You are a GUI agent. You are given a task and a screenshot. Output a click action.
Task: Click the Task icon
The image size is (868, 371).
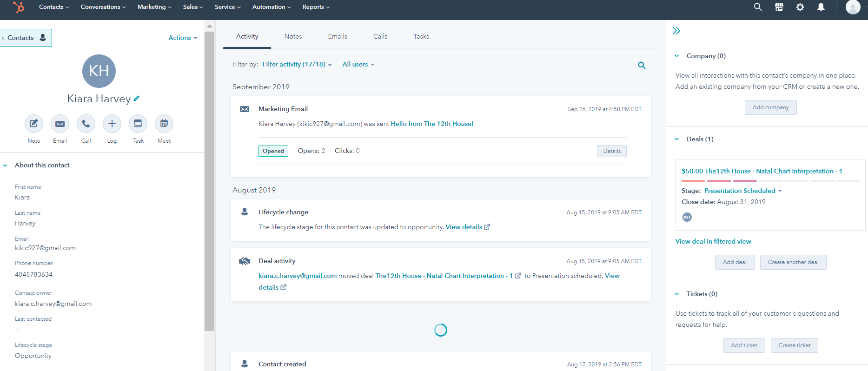pyautogui.click(x=138, y=124)
